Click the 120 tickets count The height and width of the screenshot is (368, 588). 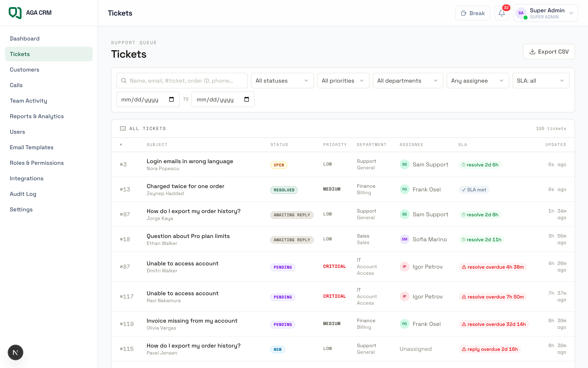click(551, 129)
